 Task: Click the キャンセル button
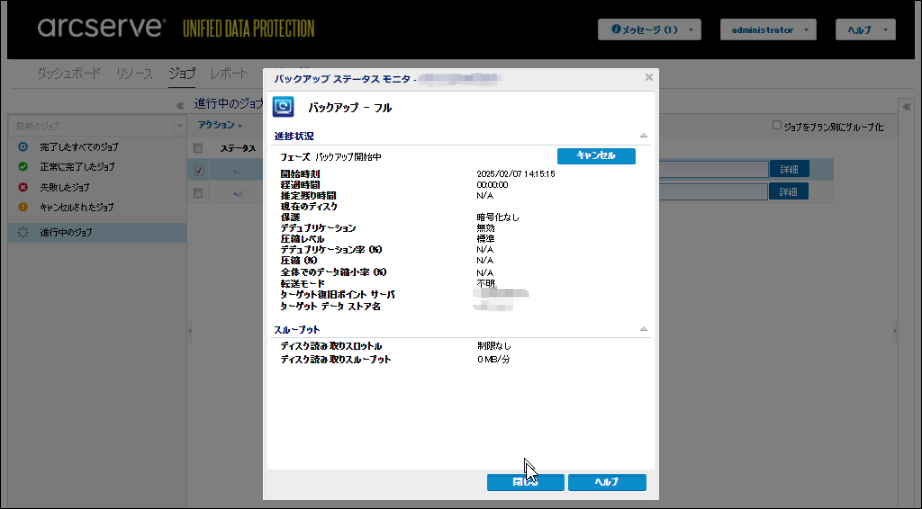pos(596,156)
